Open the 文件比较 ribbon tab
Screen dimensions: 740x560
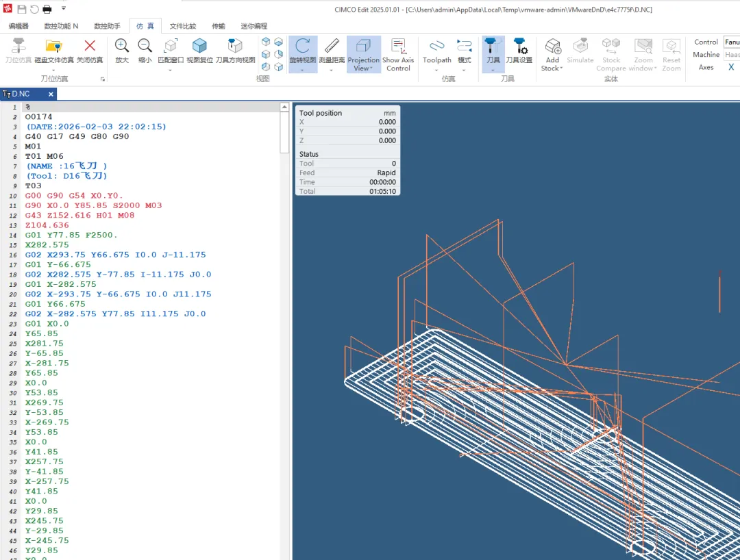[183, 26]
